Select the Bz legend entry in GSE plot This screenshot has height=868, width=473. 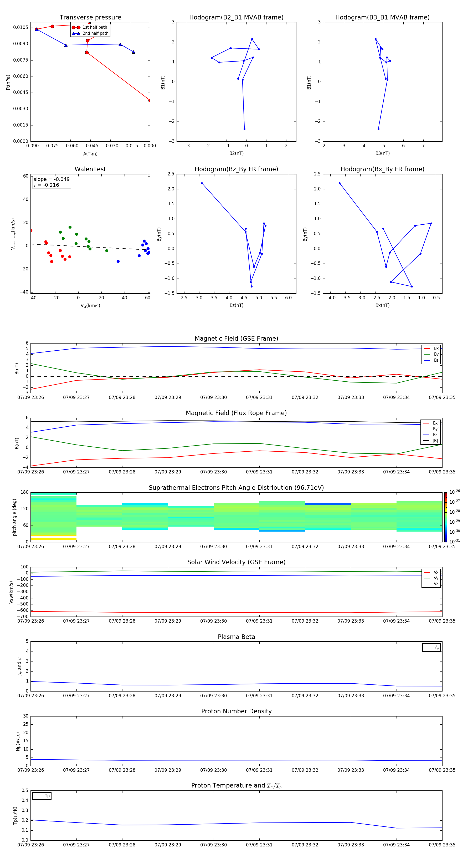pyautogui.click(x=431, y=360)
